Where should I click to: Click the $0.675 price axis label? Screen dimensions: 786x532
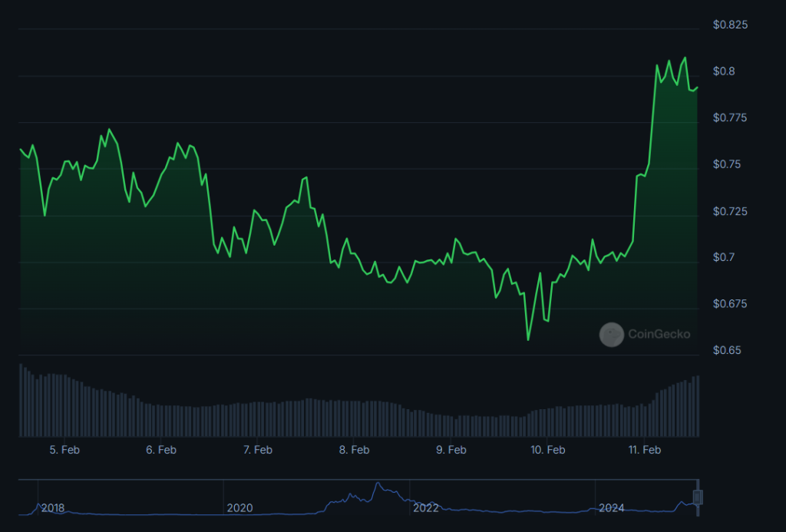[730, 304]
